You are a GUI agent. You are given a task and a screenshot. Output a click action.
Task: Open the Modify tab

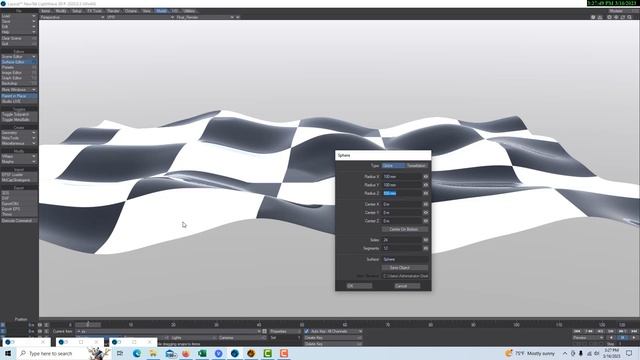tap(61, 11)
